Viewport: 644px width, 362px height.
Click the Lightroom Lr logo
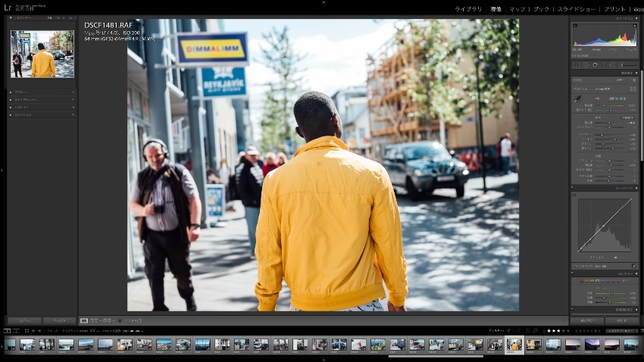[x=7, y=8]
